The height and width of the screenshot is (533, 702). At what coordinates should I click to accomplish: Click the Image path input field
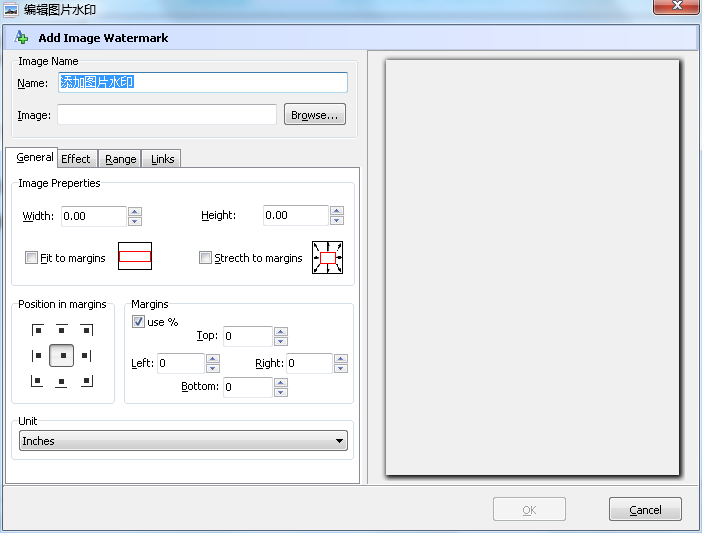pyautogui.click(x=167, y=115)
